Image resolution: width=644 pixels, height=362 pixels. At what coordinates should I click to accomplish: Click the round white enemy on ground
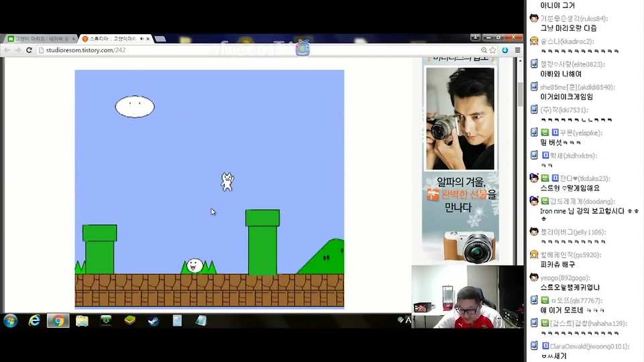(x=195, y=265)
